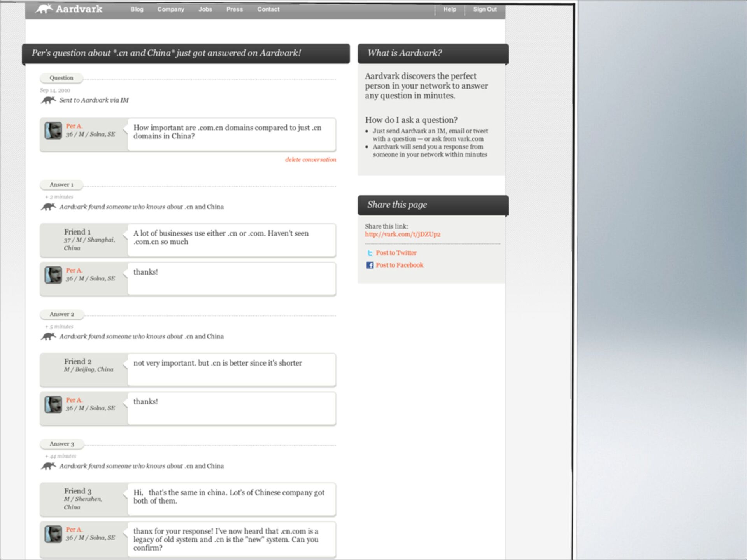
Task: Click the Friend 1 name label
Action: (77, 232)
